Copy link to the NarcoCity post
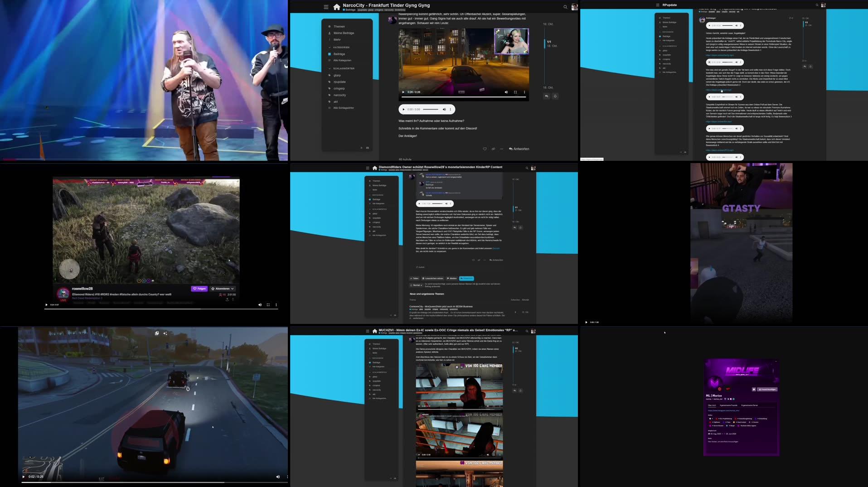 tap(493, 149)
